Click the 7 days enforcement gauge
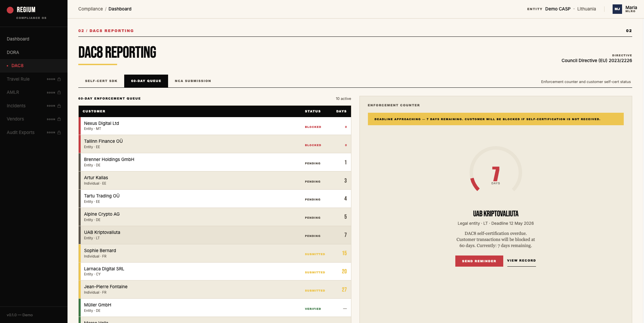Image resolution: width=644 pixels, height=323 pixels. (x=495, y=169)
